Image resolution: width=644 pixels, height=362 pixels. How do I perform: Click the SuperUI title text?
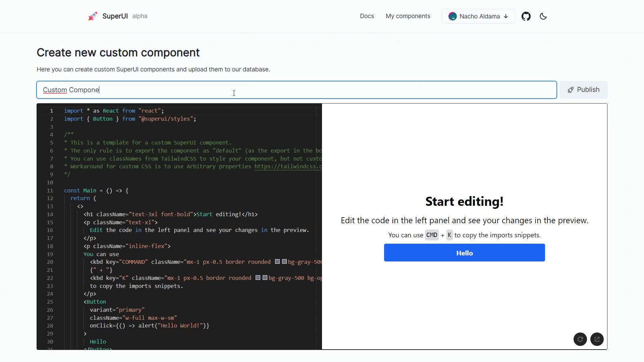click(115, 16)
